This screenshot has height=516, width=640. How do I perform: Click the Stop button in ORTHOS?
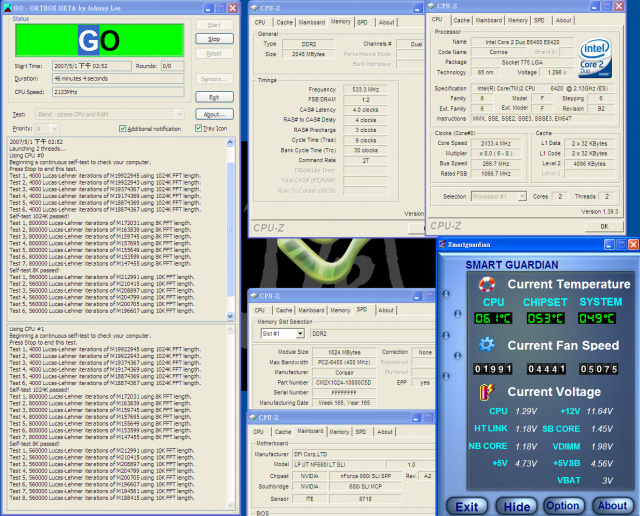(214, 39)
